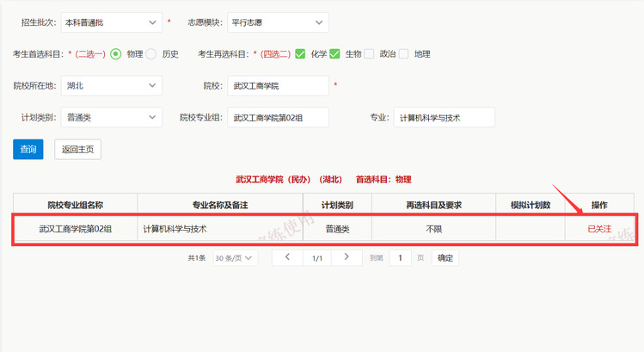Viewport: 644px width, 352px height.
Task: Select the 物理 radio button
Action: point(116,54)
